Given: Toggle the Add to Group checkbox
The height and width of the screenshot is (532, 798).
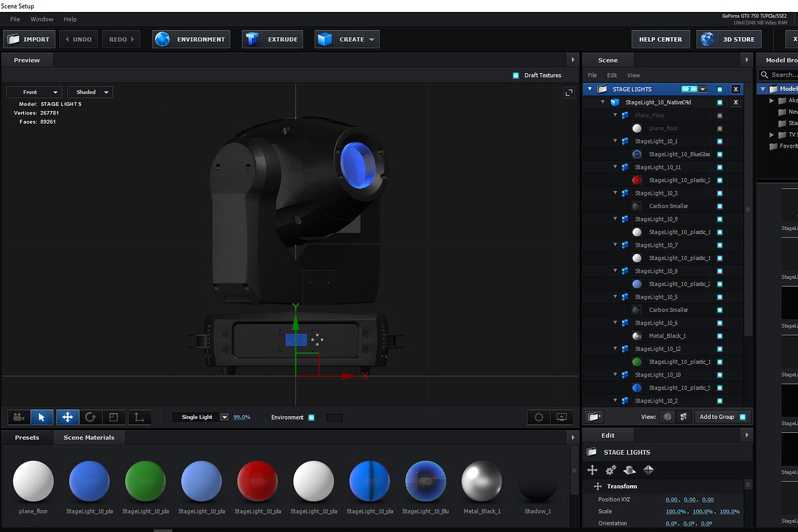Looking at the screenshot, I should [x=743, y=417].
